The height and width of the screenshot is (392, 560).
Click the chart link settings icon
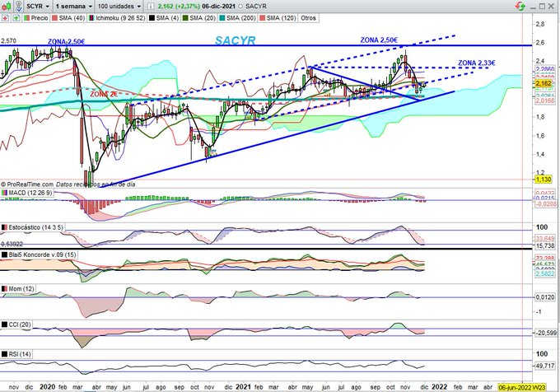pos(19,6)
